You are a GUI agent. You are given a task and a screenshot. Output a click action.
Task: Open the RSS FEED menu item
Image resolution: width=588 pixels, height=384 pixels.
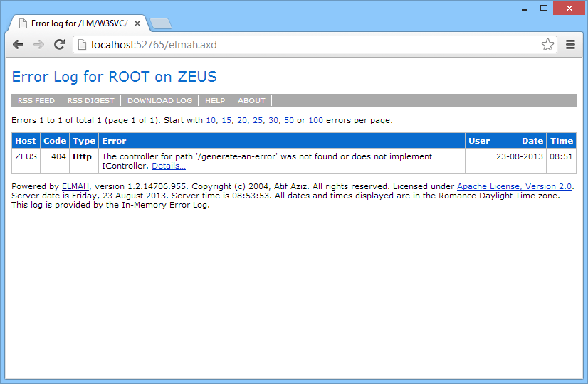pyautogui.click(x=36, y=100)
